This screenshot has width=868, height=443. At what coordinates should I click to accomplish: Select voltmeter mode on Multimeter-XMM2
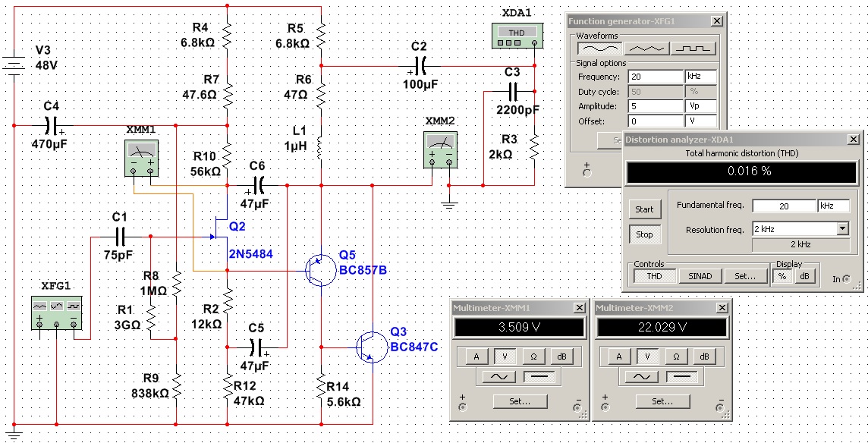(x=647, y=357)
